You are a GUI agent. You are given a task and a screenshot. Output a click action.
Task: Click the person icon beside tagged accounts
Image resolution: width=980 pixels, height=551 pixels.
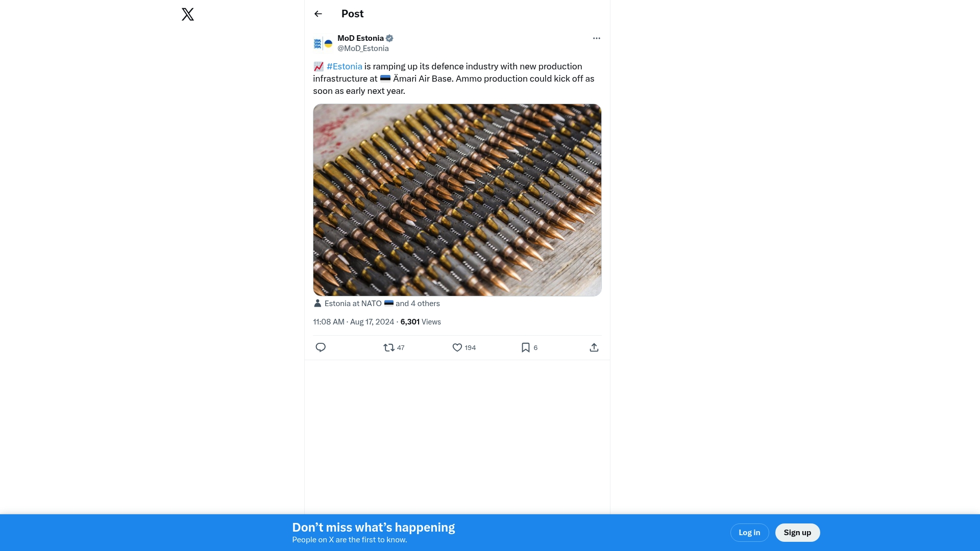point(317,304)
